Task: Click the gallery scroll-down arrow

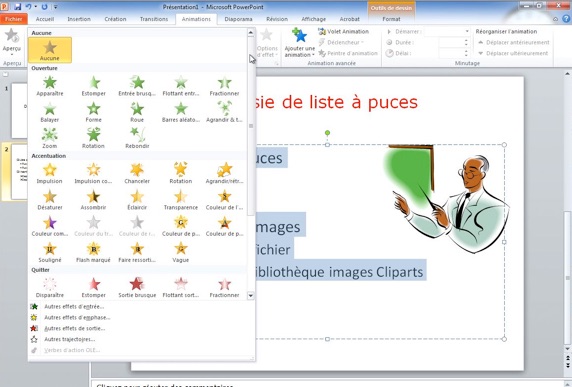Action: coord(251,295)
